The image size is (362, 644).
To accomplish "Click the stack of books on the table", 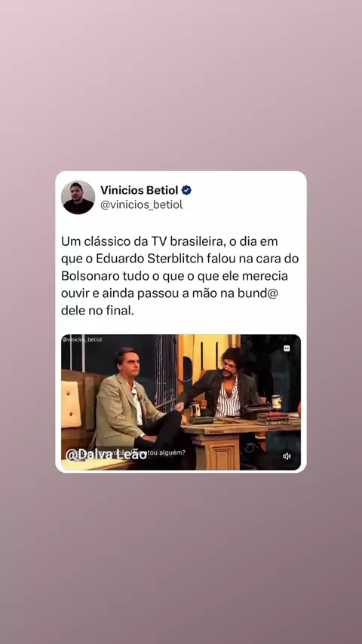I will click(x=272, y=418).
